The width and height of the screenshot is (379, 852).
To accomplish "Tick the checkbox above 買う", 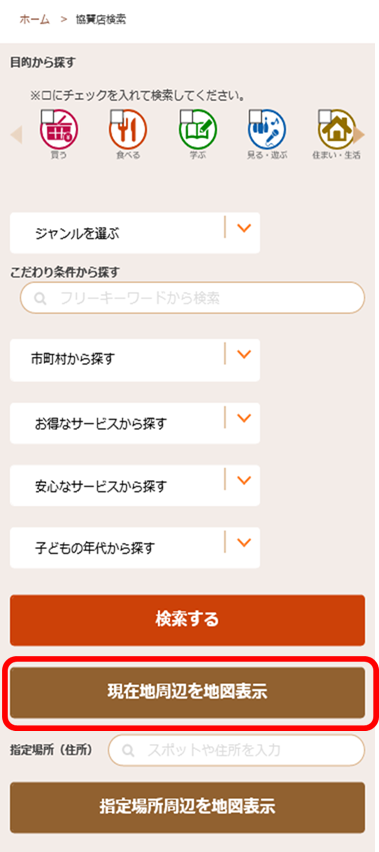I will coord(47,116).
